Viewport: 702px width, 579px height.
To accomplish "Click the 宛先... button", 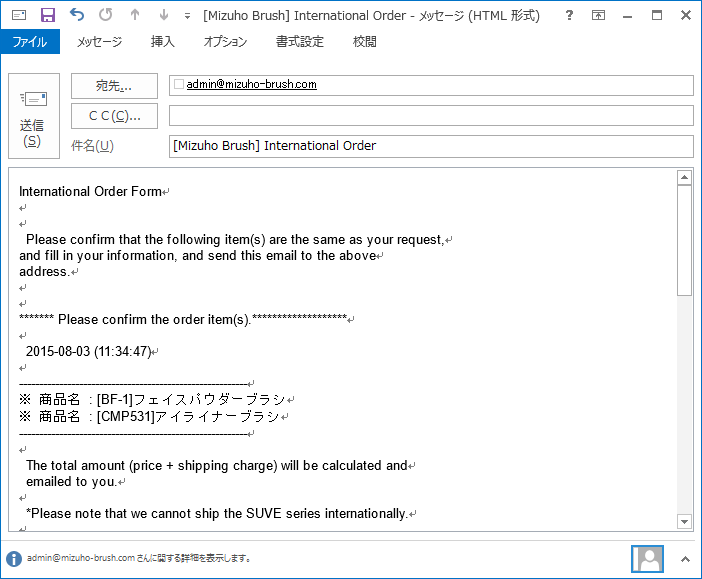I will tap(114, 86).
